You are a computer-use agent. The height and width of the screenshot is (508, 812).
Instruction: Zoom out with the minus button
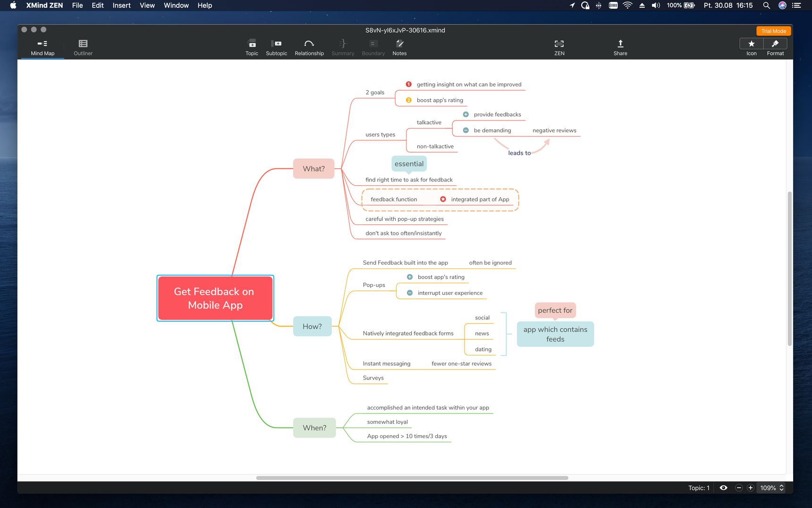click(x=739, y=488)
